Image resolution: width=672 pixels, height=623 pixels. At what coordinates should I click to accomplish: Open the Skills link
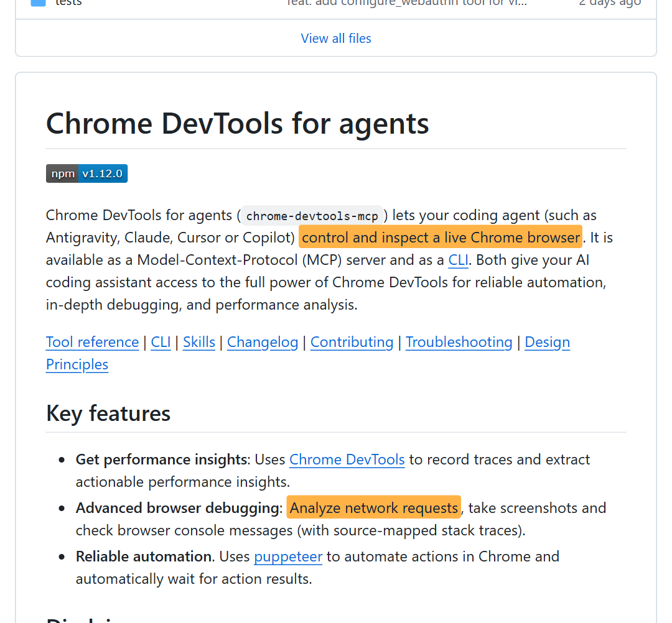coord(199,342)
